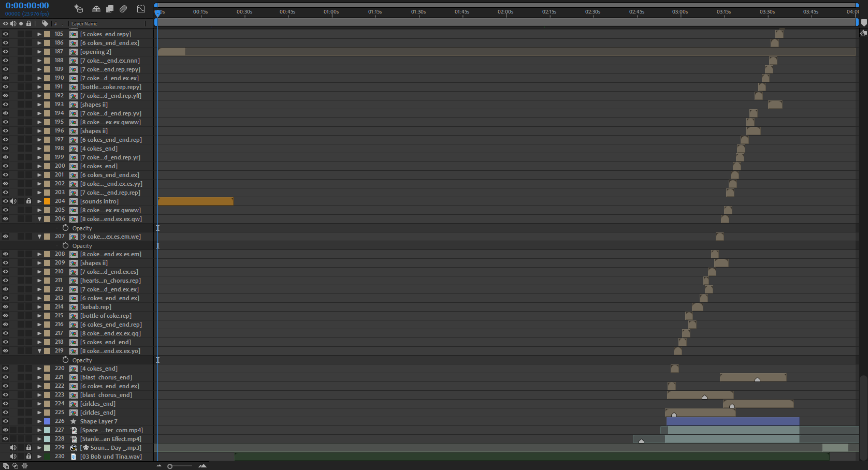
Task: Expand layer 221 blast chorus_end properties
Action: 39,377
